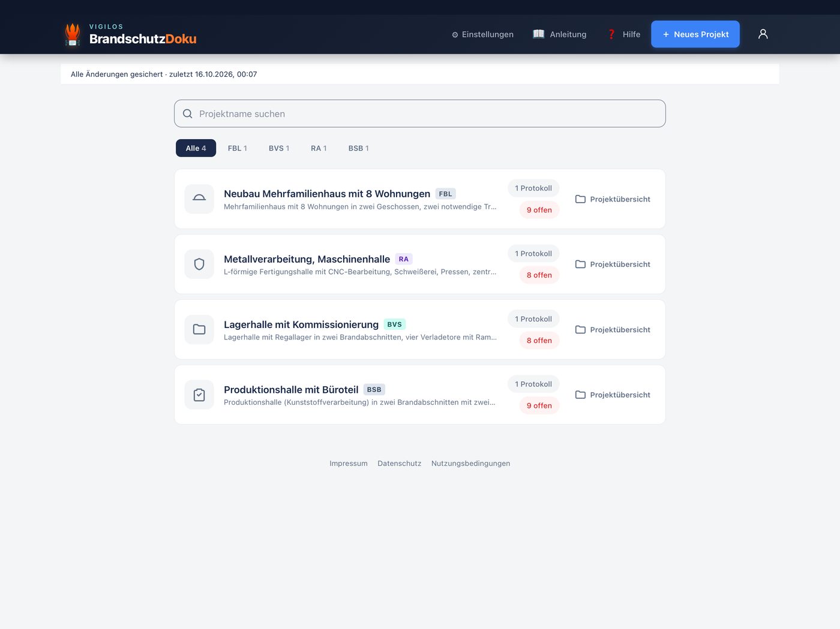840x629 pixels.
Task: Click the folder icon of Lagerhalle project
Action: coord(199,330)
